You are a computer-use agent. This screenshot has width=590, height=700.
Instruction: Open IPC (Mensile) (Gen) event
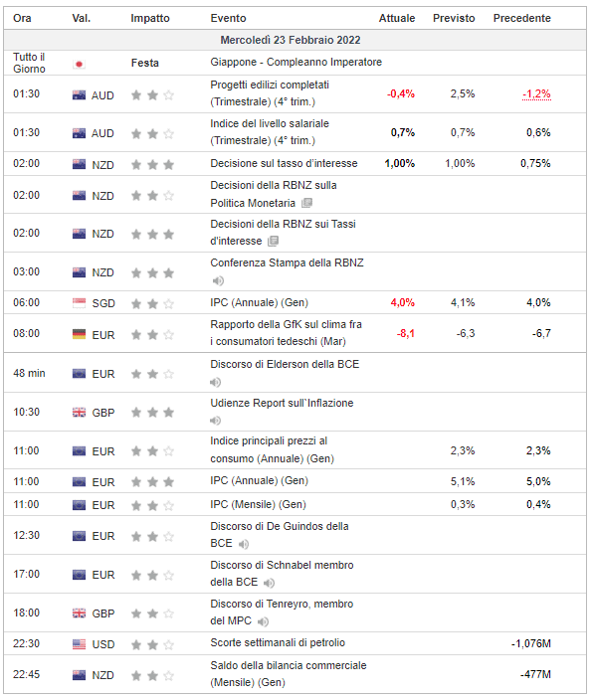coord(258,504)
